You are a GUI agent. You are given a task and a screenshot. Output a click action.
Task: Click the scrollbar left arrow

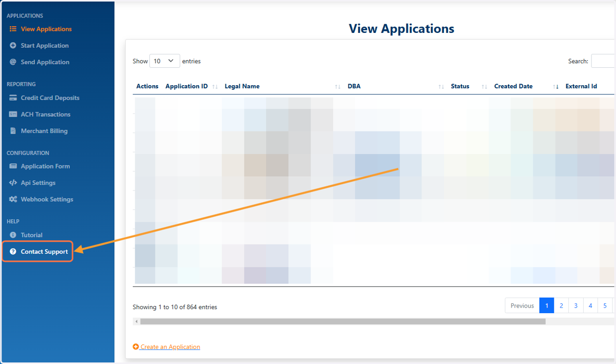click(x=136, y=321)
